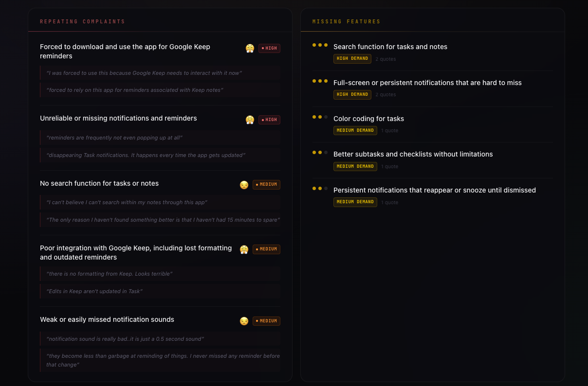Open the Missing Features section header

[346, 22]
